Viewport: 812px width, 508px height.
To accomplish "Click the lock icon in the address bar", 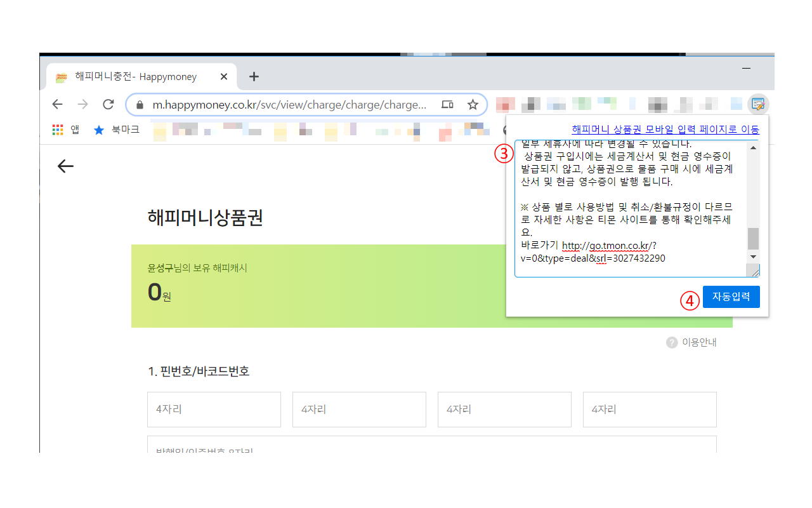I will pos(140,105).
